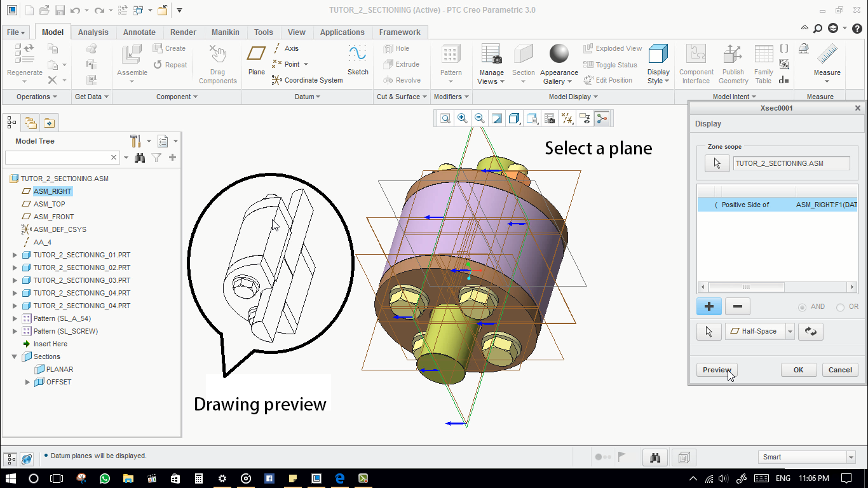The width and height of the screenshot is (868, 488).
Task: Click the Family Table icon
Action: [763, 55]
